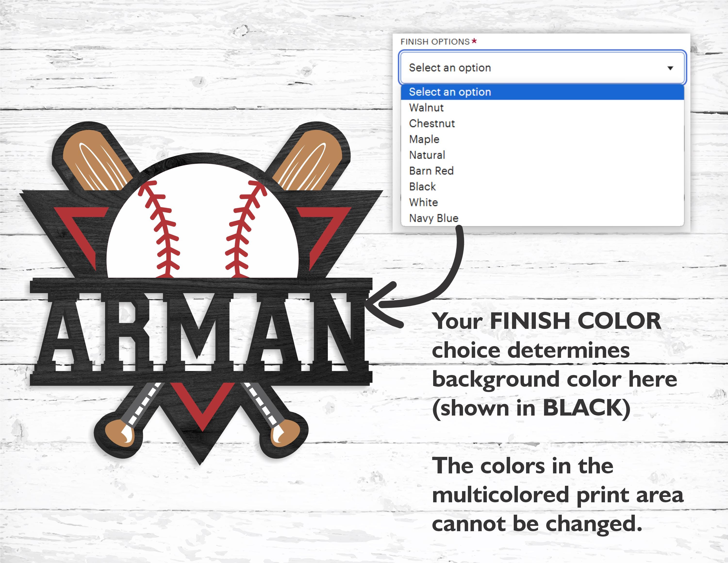
Task: Pick the Maple finish option
Action: click(542, 139)
